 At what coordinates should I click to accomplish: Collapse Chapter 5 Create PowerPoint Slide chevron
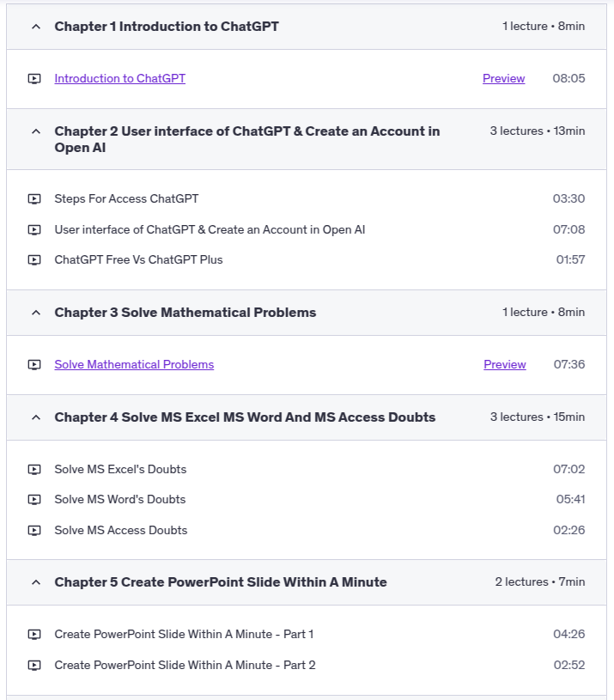[35, 582]
